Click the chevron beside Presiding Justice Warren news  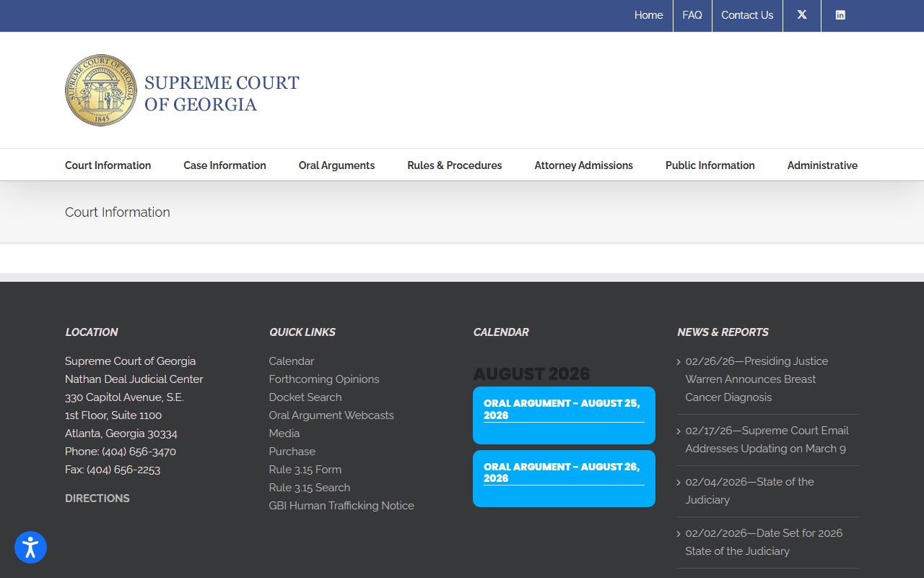point(679,362)
